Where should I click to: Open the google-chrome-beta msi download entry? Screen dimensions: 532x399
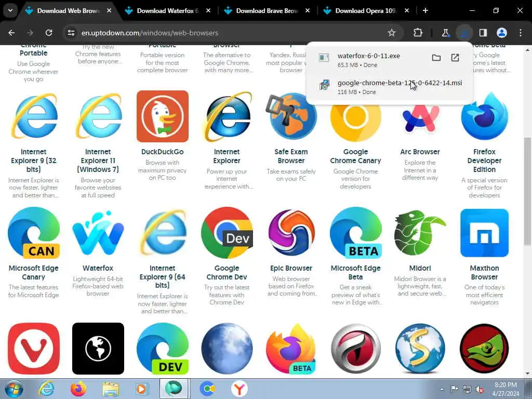tap(390, 87)
